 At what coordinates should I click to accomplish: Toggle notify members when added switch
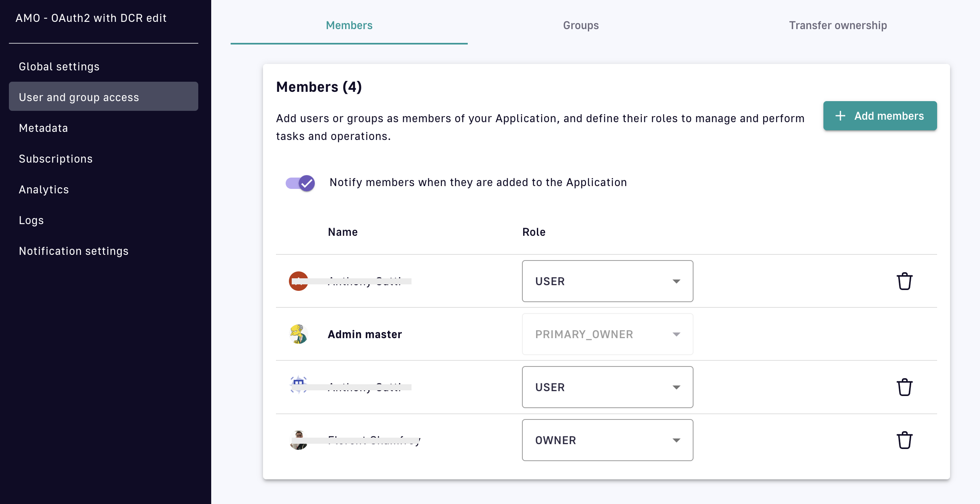coord(300,183)
